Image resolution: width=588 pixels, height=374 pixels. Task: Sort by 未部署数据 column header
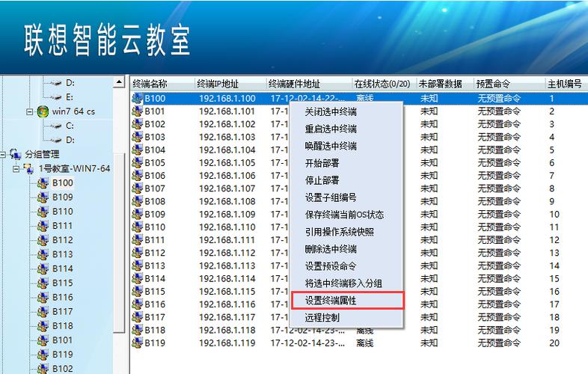pos(445,84)
